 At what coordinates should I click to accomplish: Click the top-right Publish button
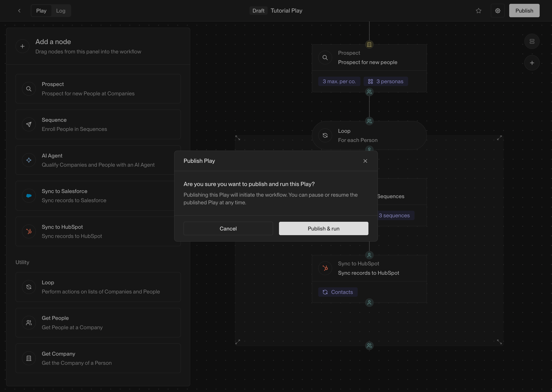[524, 11]
